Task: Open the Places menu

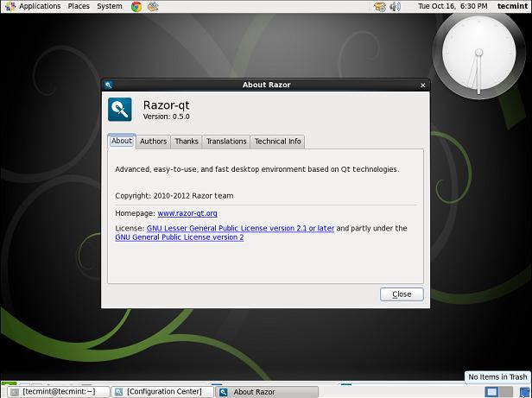Action: click(x=79, y=6)
